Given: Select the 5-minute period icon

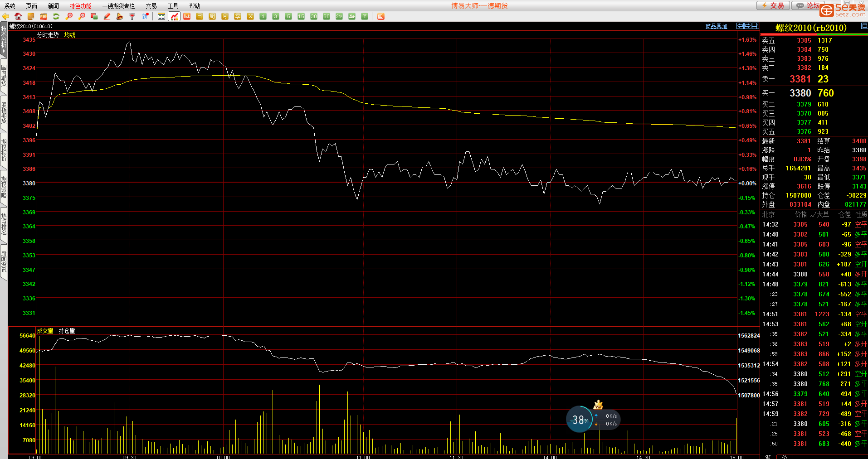Looking at the screenshot, I should pyautogui.click(x=288, y=16).
